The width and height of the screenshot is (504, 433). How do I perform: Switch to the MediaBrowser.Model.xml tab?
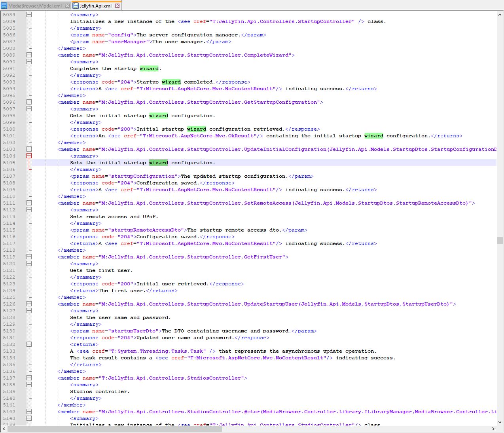coord(35,6)
